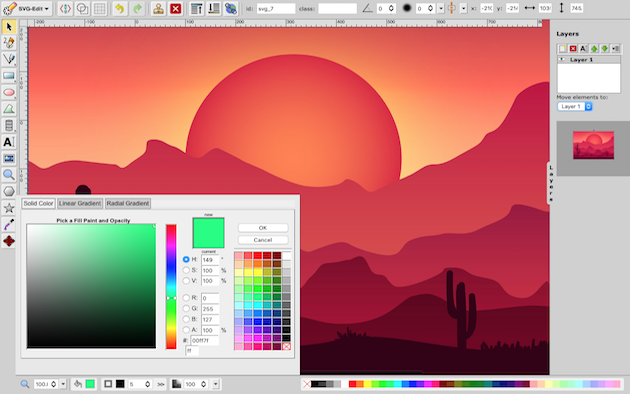Delete the current layer
Viewport: 630px width, 394px height.
573,49
